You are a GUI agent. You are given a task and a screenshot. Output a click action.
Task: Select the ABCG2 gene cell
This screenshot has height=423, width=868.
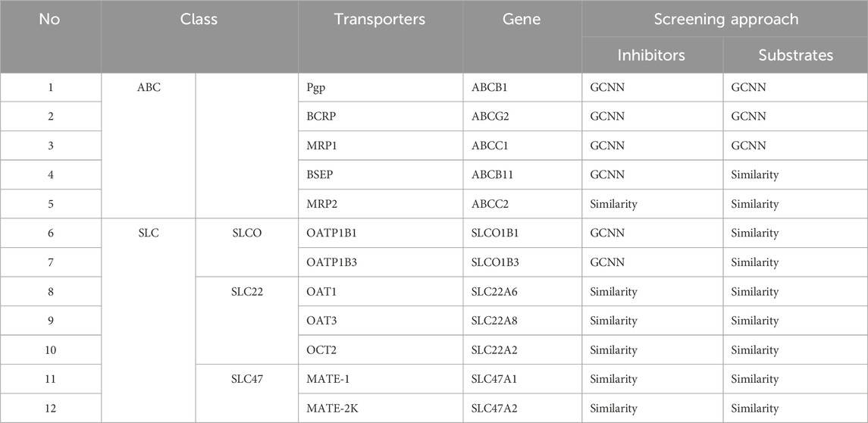522,116
